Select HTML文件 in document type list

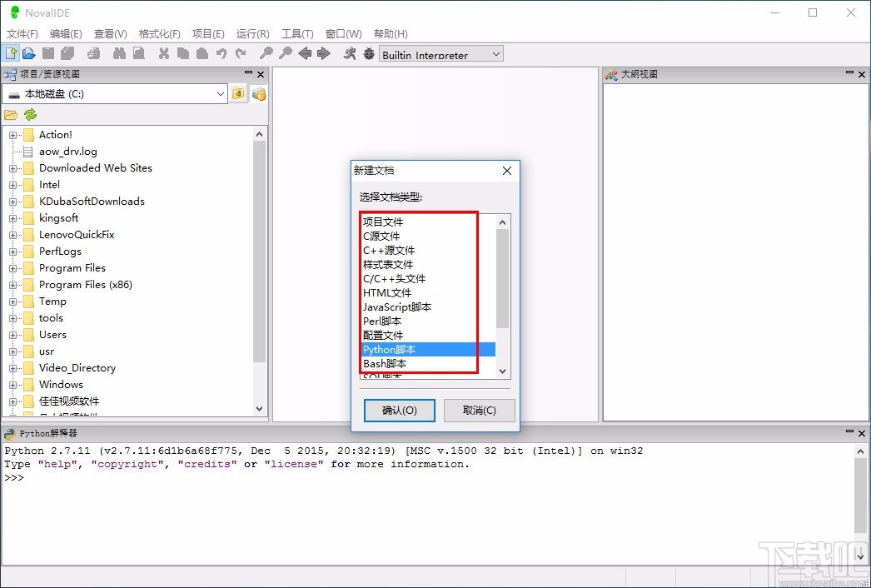coord(387,293)
